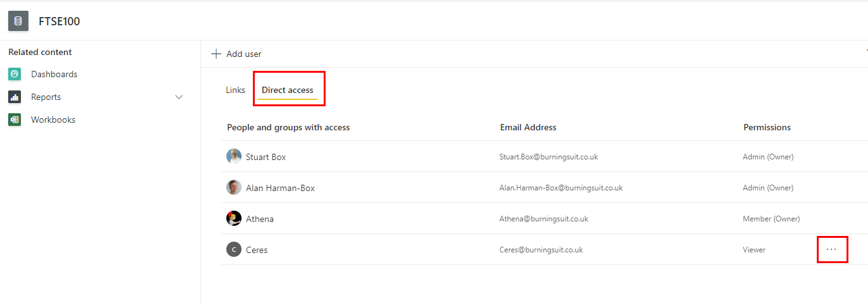Screen dimensions: 868x303
Task: Click the FTSE100 title
Action: click(59, 22)
